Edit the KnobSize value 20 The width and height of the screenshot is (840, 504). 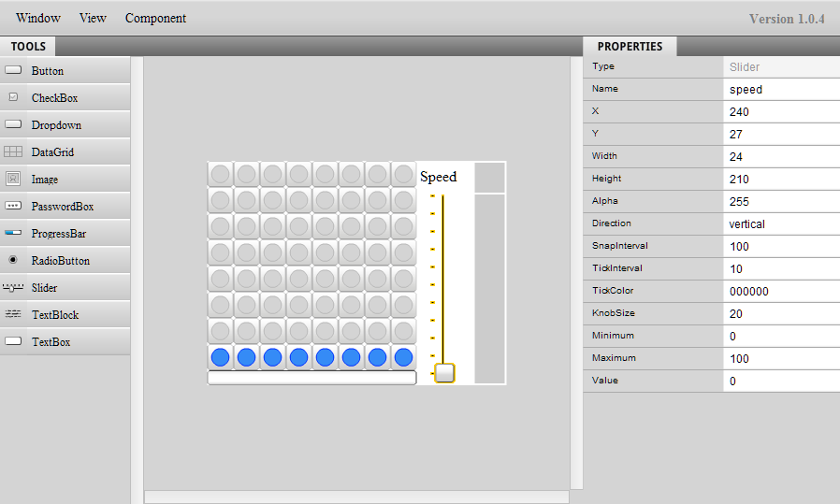pos(782,314)
